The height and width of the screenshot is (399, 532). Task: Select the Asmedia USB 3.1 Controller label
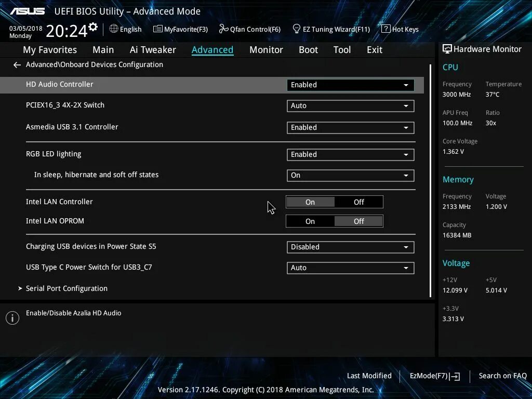72,127
